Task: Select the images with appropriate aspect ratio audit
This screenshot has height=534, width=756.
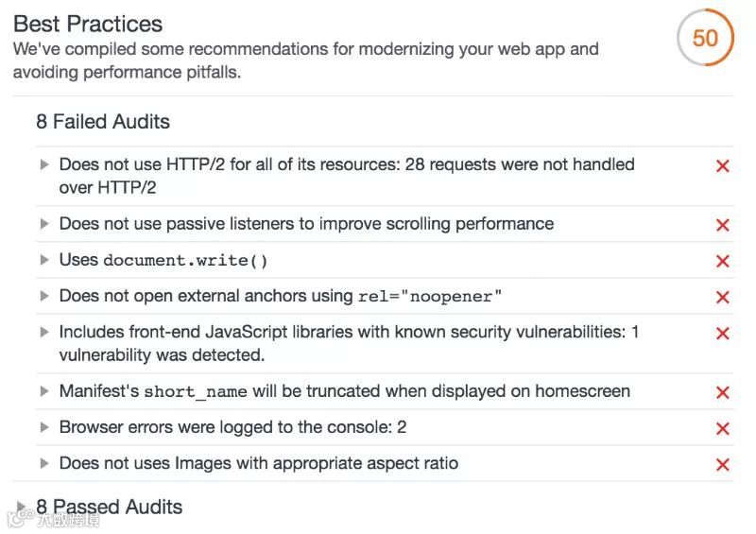Action: click(x=258, y=463)
